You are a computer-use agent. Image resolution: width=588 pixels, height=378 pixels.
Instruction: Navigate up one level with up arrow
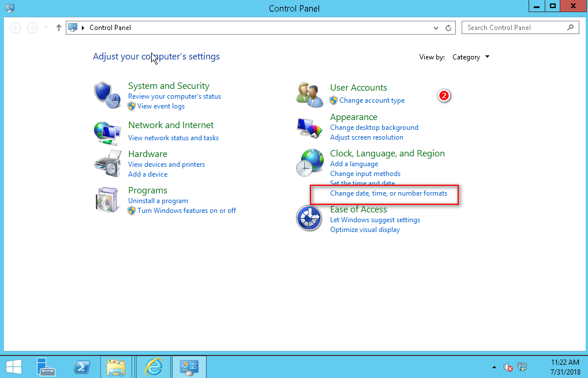(x=58, y=28)
